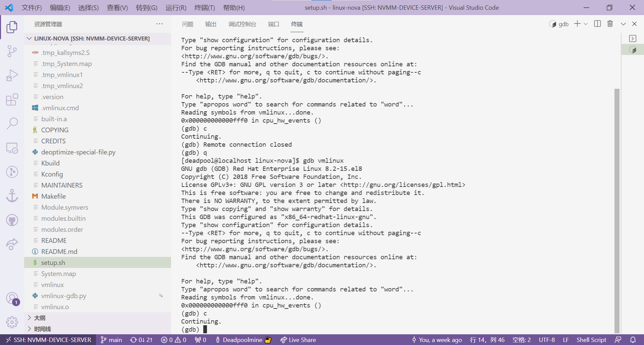Open the feedback icon in status bar
This screenshot has width=644, height=345.
pyautogui.click(x=618, y=340)
